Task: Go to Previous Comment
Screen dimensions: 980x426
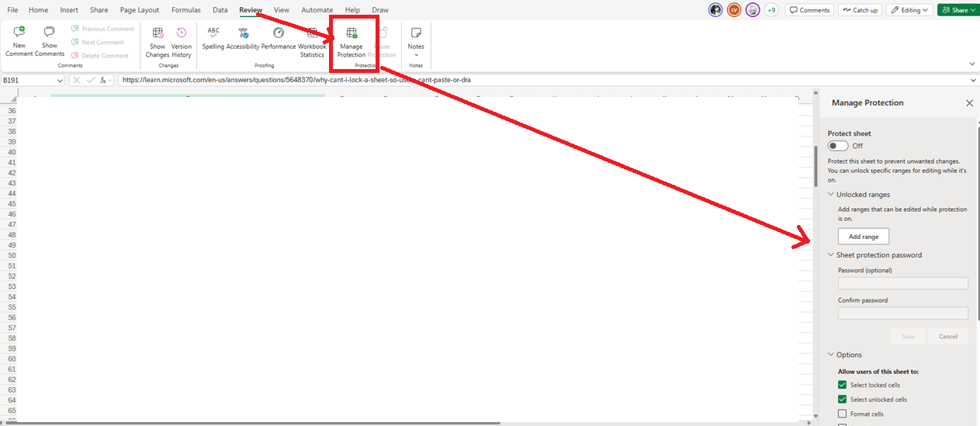Action: coord(102,29)
